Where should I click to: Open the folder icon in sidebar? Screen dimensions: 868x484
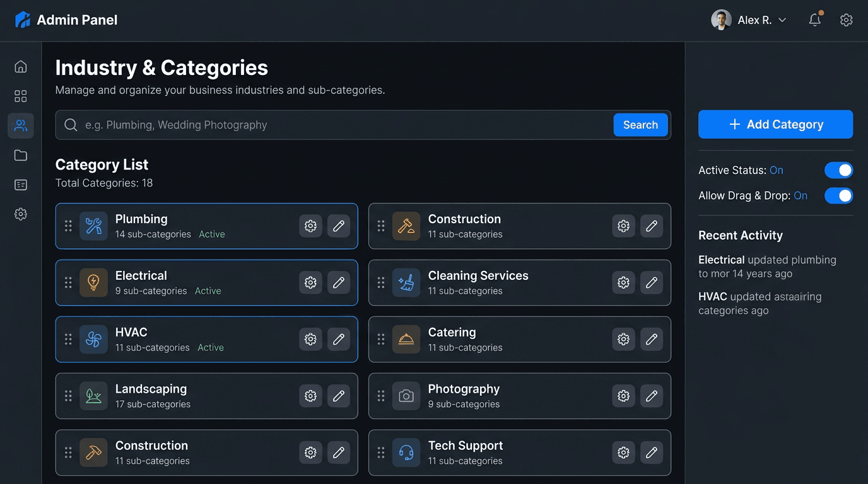[21, 155]
